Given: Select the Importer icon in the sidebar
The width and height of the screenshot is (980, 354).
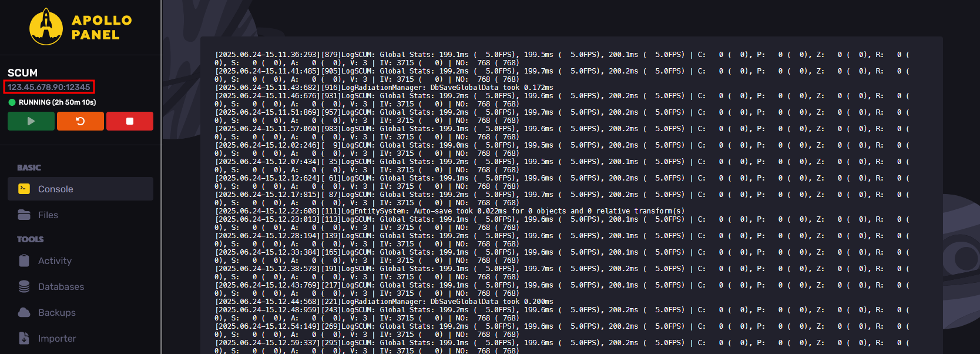Looking at the screenshot, I should [24, 338].
